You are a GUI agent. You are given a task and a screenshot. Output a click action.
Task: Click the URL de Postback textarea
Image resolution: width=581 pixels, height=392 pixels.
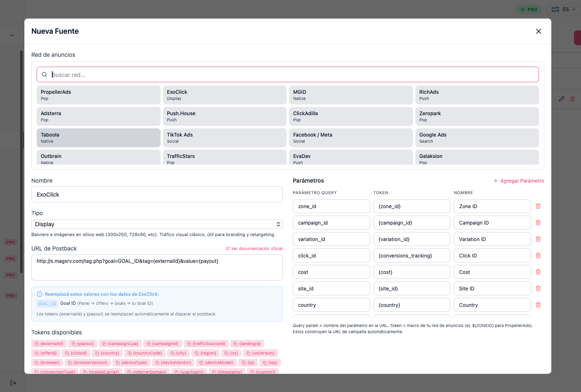(157, 267)
